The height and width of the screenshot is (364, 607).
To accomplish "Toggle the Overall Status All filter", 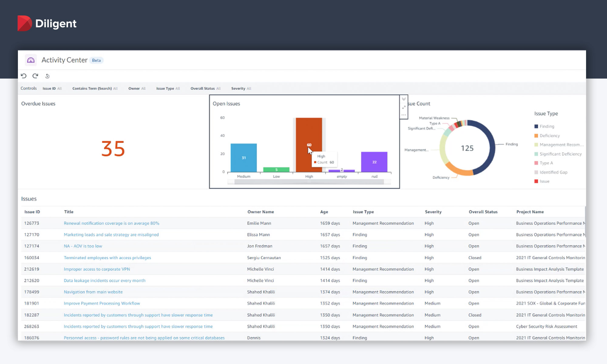I will (205, 88).
